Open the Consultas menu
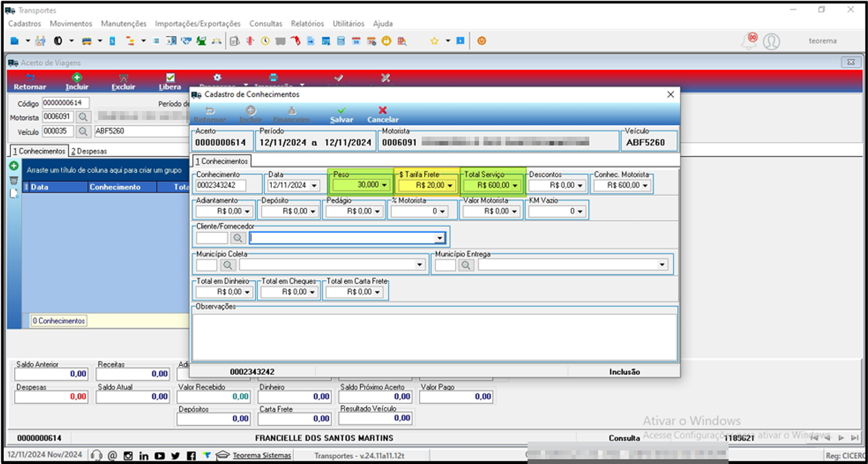The width and height of the screenshot is (868, 464). (266, 23)
